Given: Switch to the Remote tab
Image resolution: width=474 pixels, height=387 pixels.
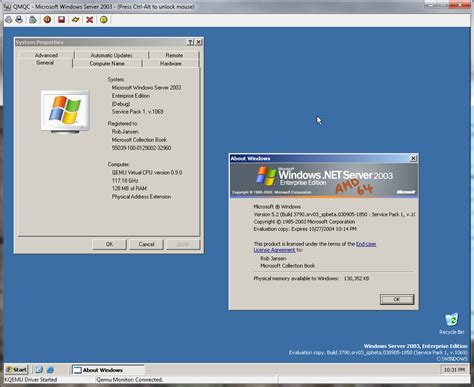Looking at the screenshot, I should click(174, 55).
